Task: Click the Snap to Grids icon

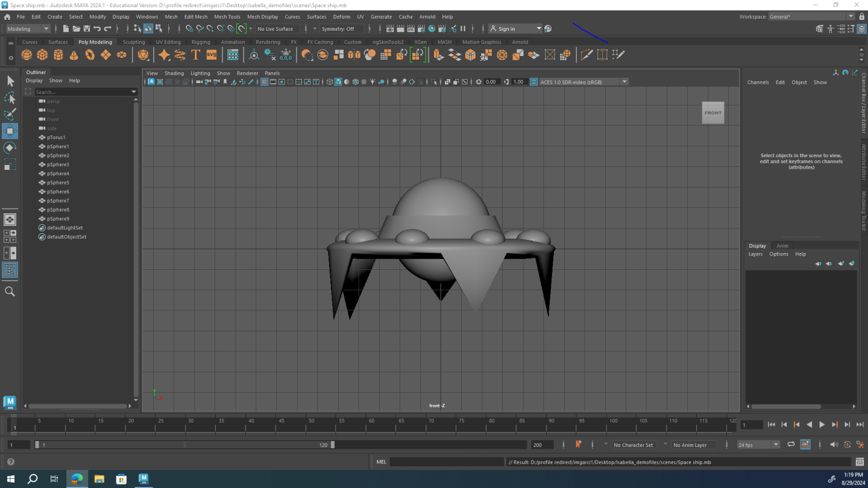Action: [189, 29]
